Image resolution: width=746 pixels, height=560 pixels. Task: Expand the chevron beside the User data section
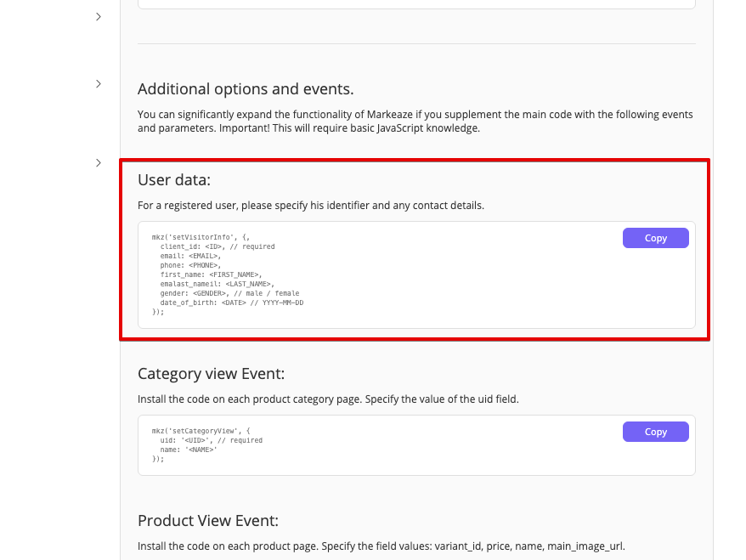[x=99, y=162]
